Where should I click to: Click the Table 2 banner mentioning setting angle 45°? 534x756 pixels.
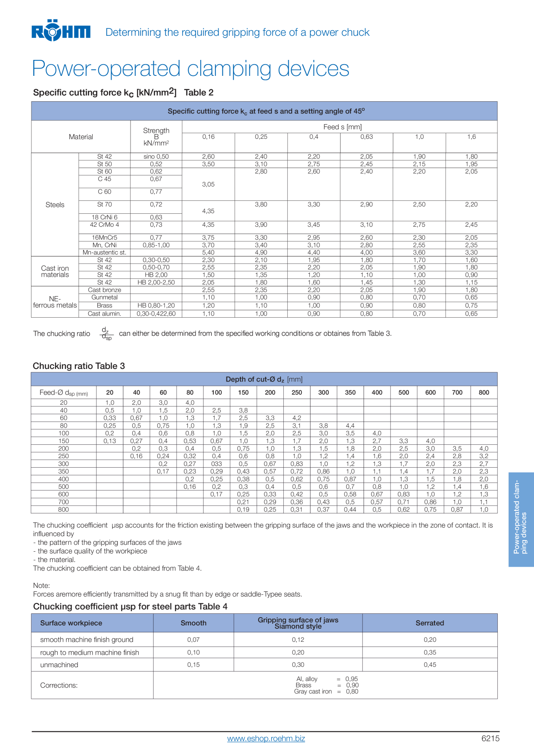(x=264, y=111)
